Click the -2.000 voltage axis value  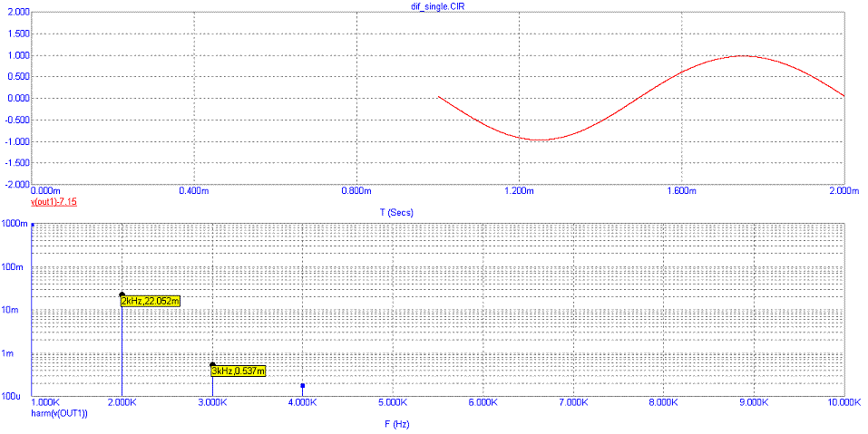[17, 184]
